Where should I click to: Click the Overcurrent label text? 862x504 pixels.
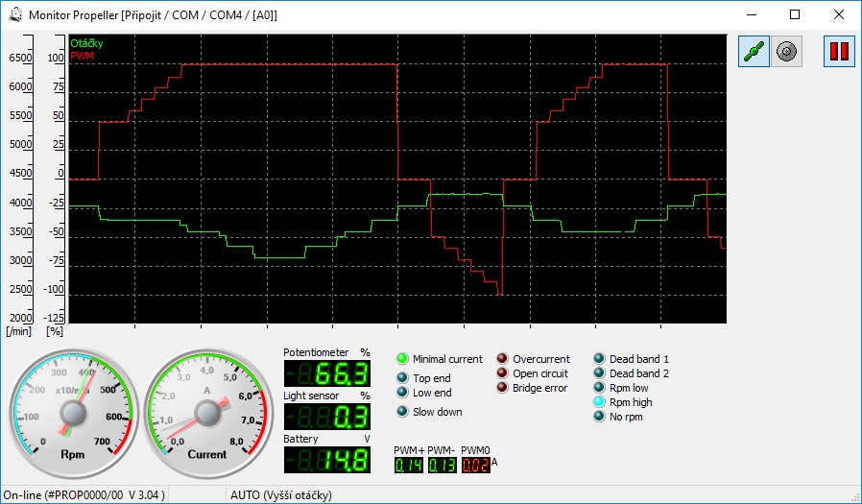541,359
